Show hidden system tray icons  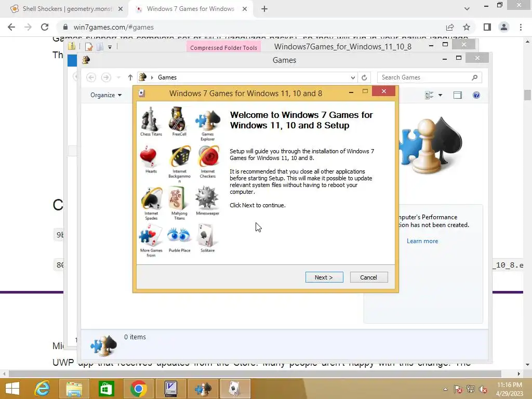pos(445,389)
